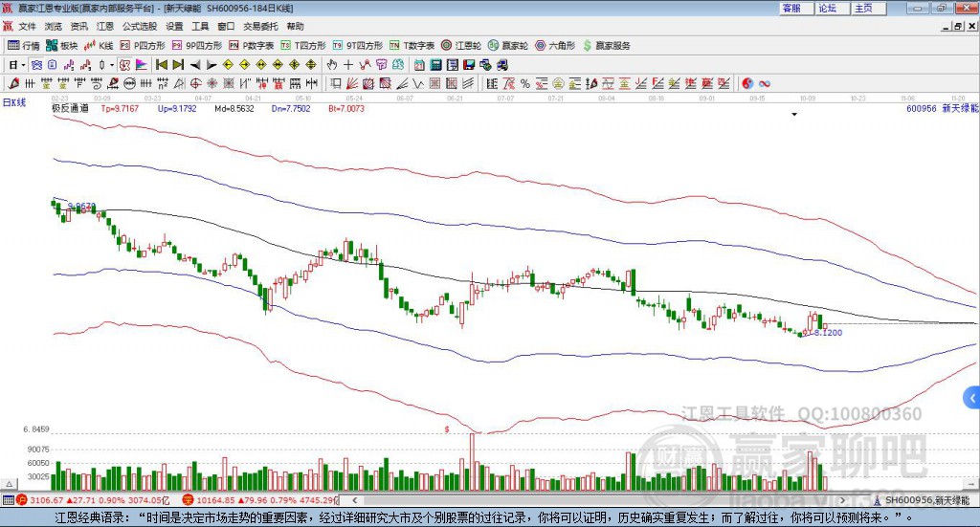Image resolution: width=980 pixels, height=527 pixels.
Task: Toggle the colored flag indicator icon
Action: point(142,65)
